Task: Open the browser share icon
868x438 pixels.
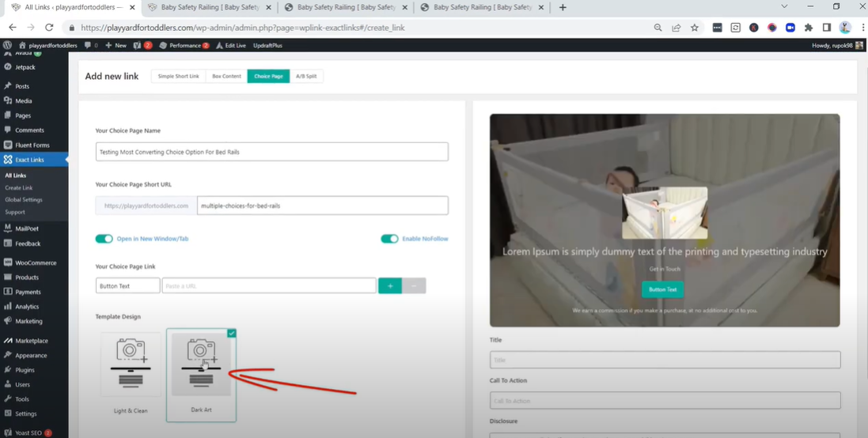Action: (x=676, y=28)
